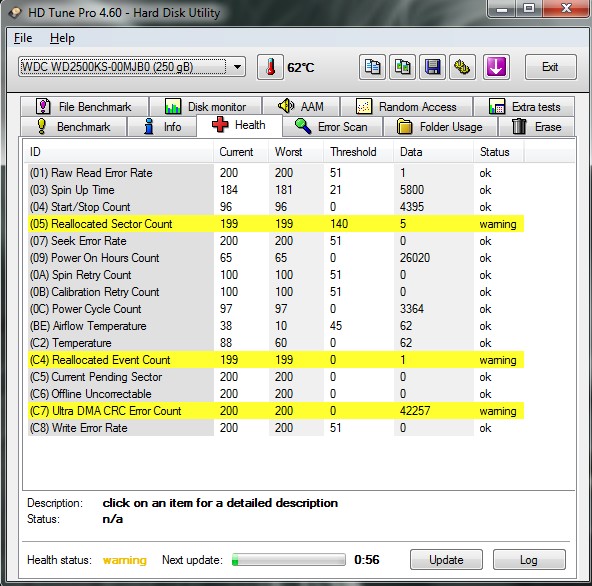
Task: Click the Update button
Action: click(446, 560)
